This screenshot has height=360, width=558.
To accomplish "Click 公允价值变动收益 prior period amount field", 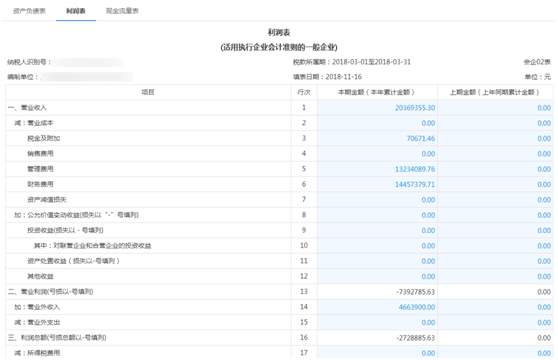I will pos(495,215).
